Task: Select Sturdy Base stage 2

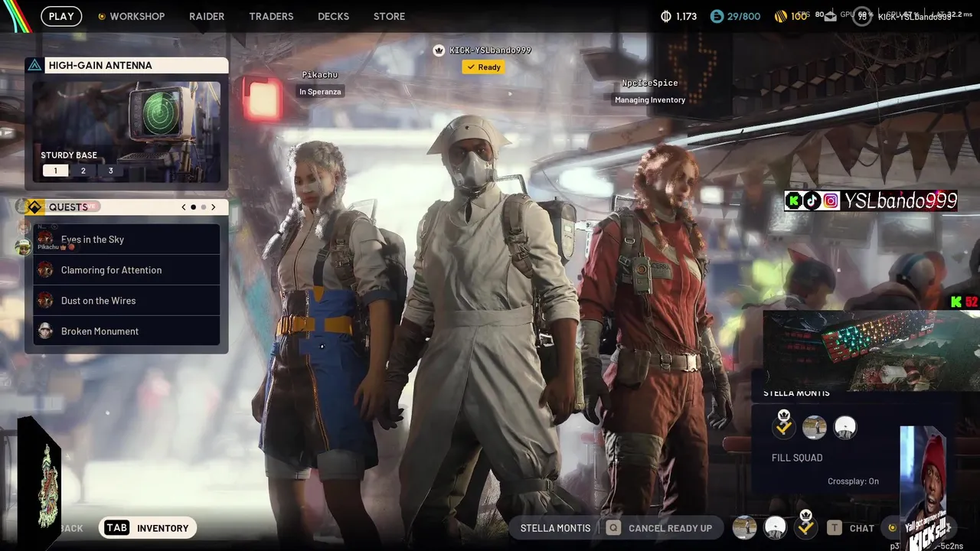Action: pos(83,171)
